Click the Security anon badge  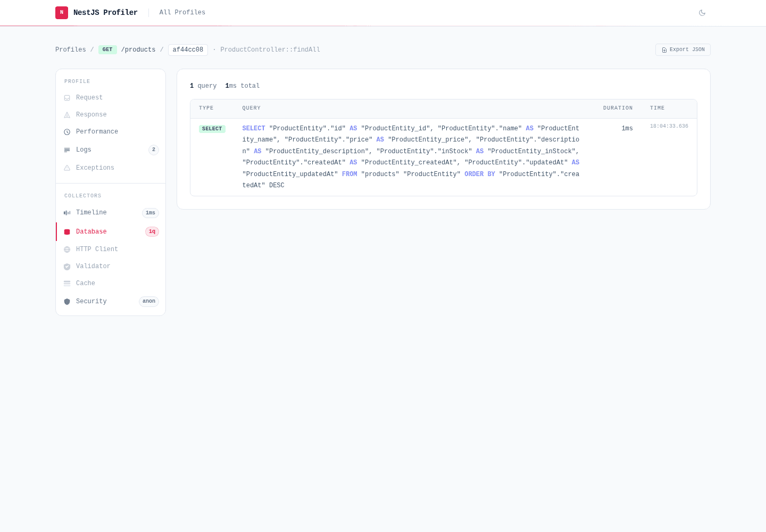149,302
